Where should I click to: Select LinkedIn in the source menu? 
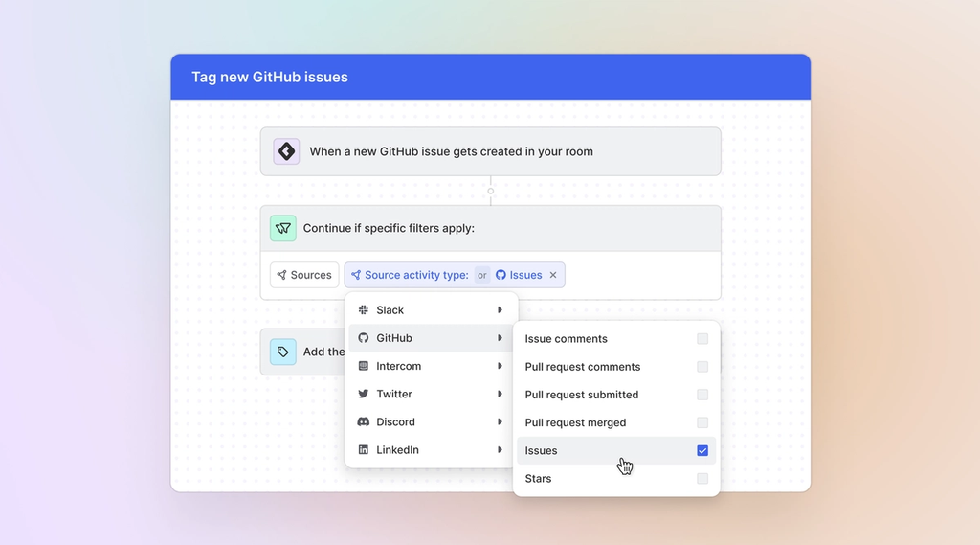coord(431,450)
